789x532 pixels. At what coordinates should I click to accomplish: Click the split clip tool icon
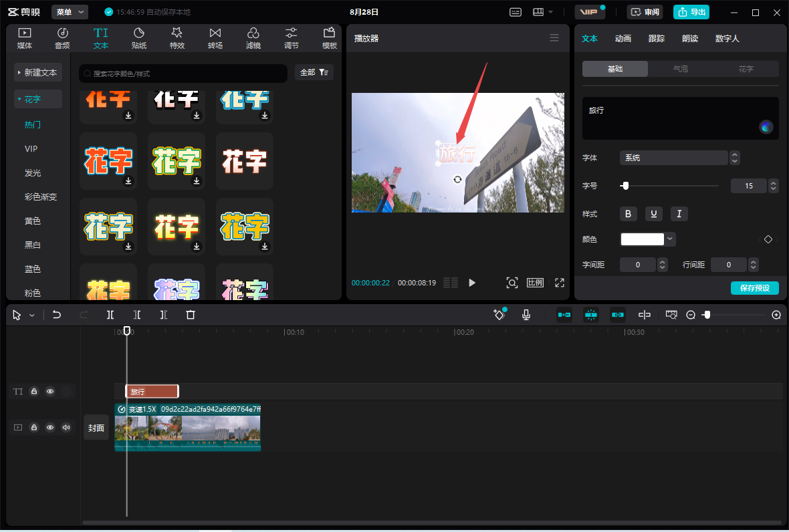110,315
